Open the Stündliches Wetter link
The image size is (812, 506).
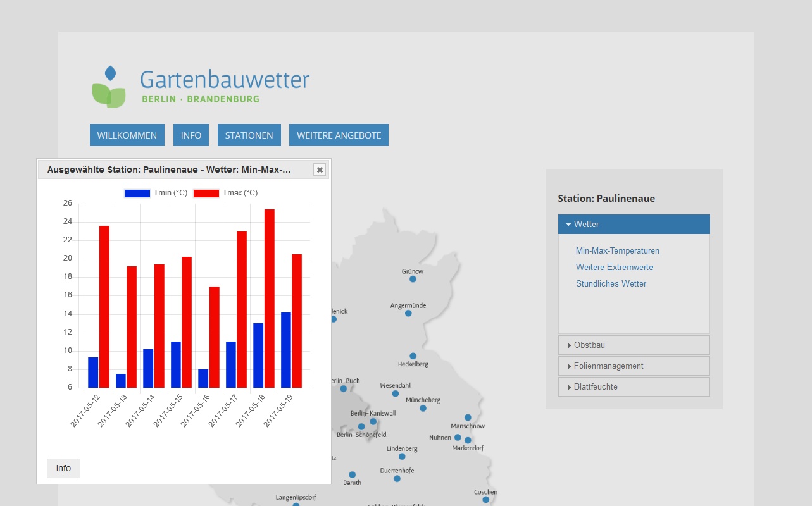[x=611, y=284]
